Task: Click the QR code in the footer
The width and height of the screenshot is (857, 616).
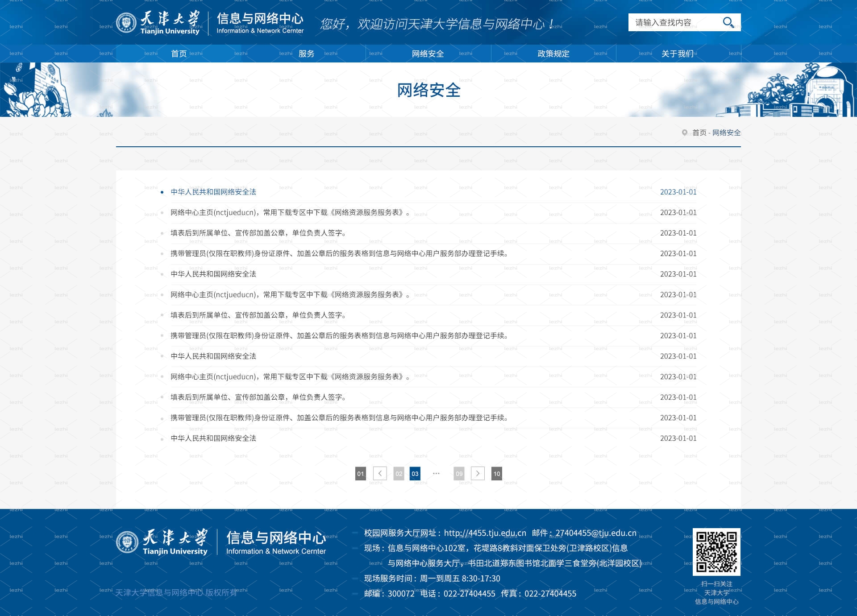Action: click(x=716, y=552)
